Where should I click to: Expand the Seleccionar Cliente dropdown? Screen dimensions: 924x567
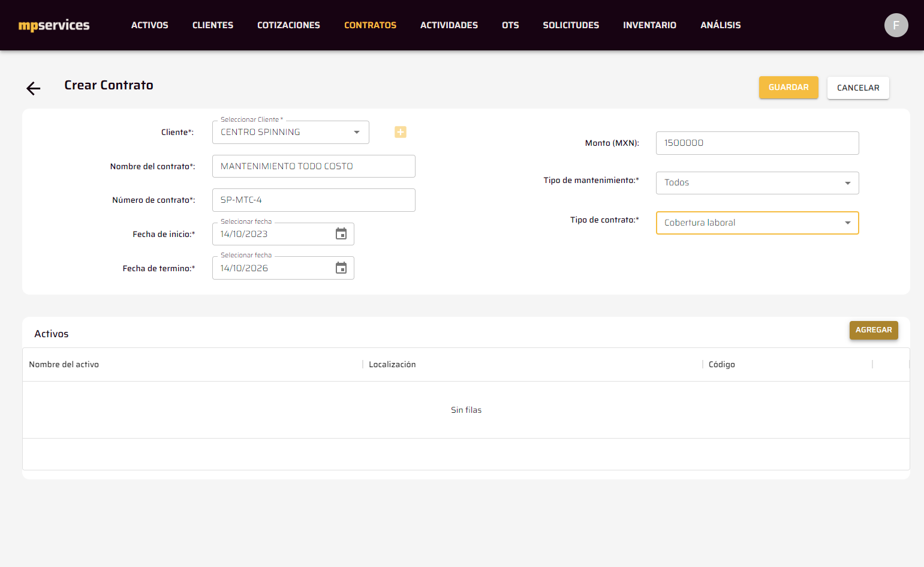coord(291,133)
